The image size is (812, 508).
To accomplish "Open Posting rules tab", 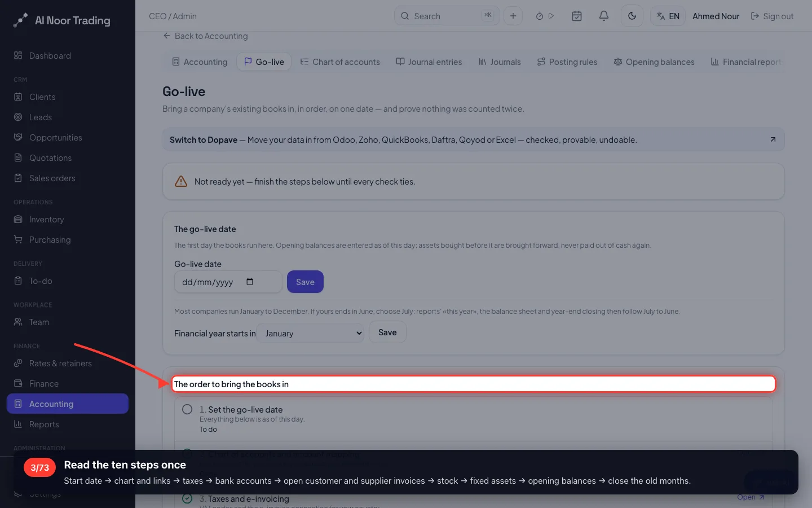I will click(x=567, y=62).
